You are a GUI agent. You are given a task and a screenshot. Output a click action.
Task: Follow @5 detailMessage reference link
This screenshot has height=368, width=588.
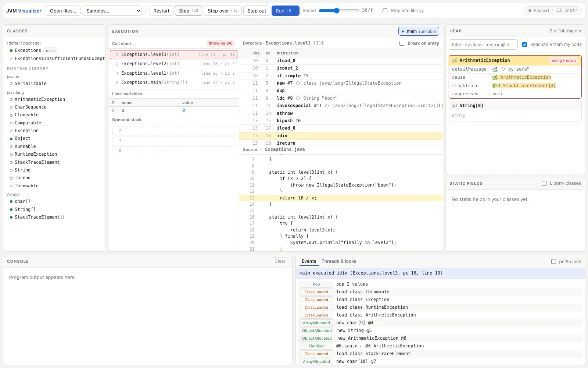[495, 69]
